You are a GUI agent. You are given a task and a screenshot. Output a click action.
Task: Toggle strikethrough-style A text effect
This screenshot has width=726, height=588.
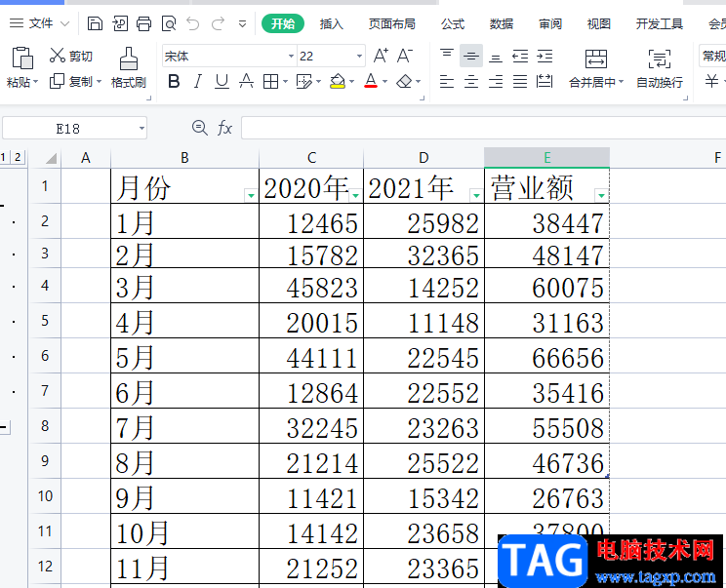pos(246,82)
